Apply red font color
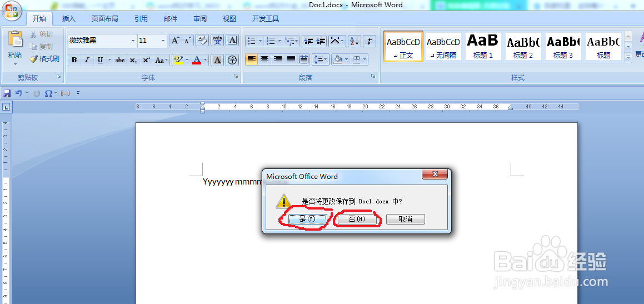This screenshot has height=304, width=644. point(197,60)
